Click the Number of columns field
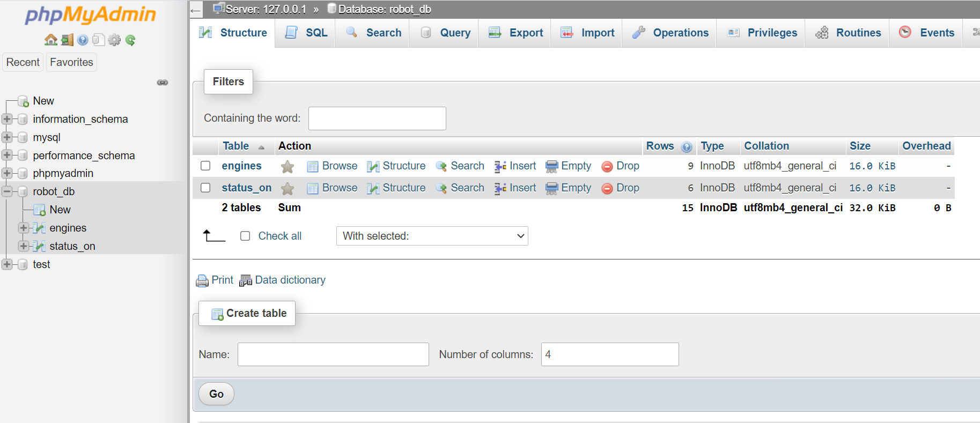The width and height of the screenshot is (980, 423). (x=610, y=354)
